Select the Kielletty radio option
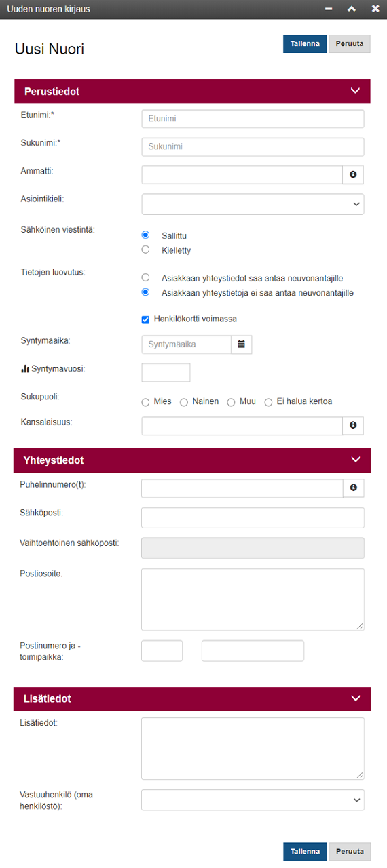Image resolution: width=387 pixels, height=868 pixels. tap(145, 250)
